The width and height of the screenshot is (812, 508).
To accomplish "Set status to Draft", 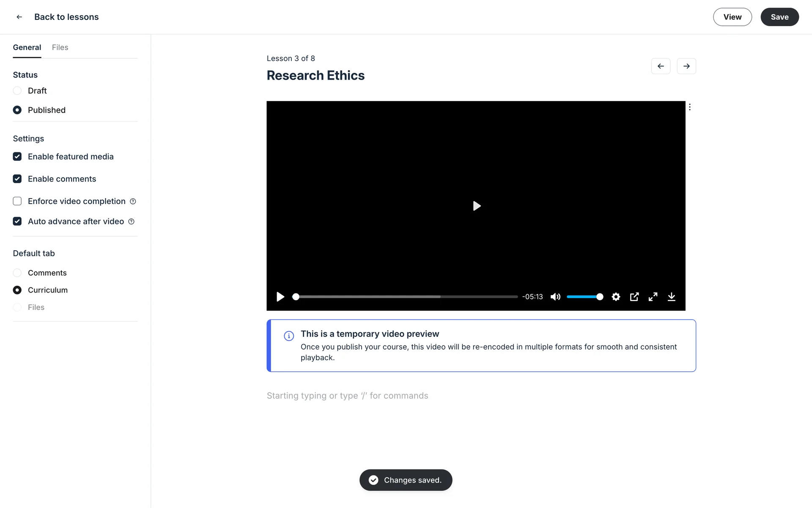I will pyautogui.click(x=17, y=91).
